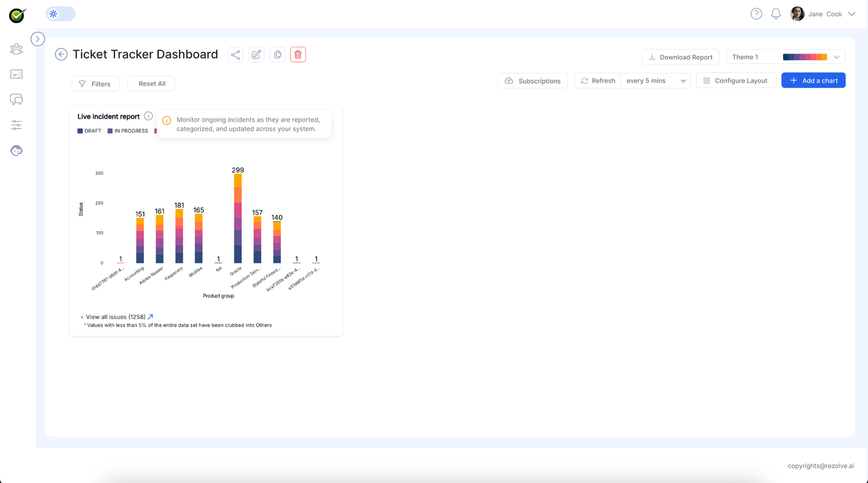Click the Download Report button
868x483 pixels.
681,57
